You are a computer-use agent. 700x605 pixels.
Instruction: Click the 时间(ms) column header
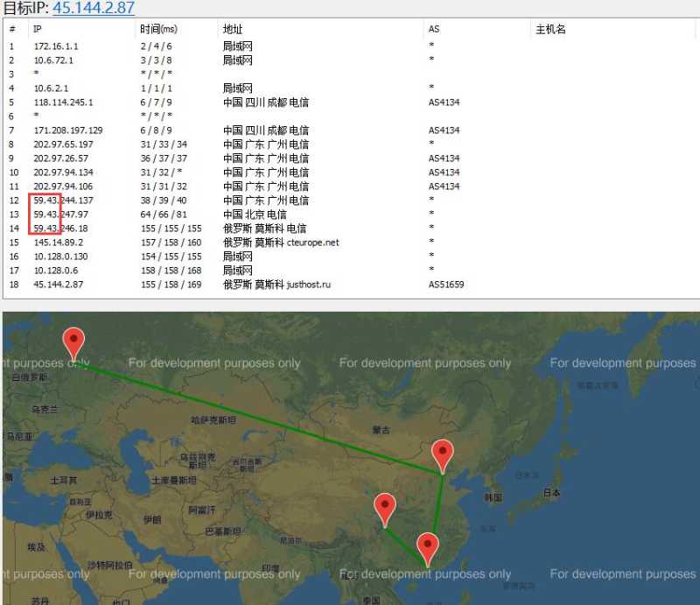pos(158,29)
